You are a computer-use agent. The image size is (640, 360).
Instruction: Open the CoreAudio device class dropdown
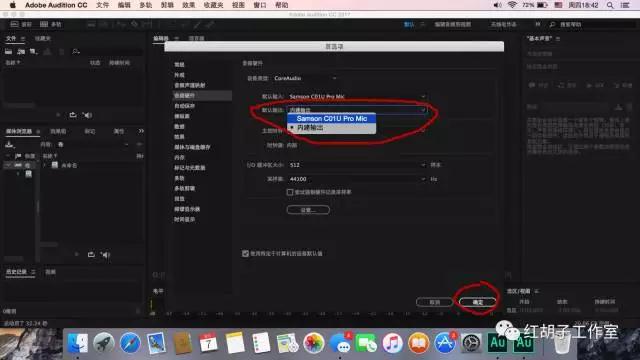click(x=305, y=78)
